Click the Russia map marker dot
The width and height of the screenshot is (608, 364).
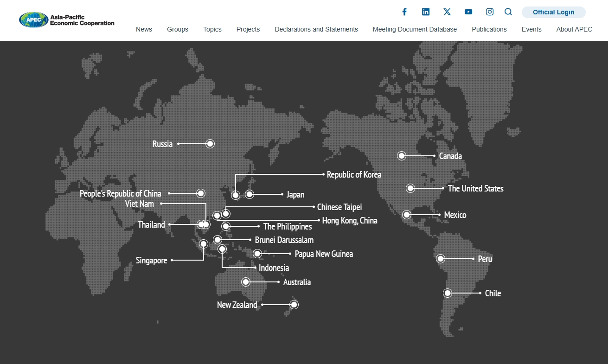pos(210,144)
